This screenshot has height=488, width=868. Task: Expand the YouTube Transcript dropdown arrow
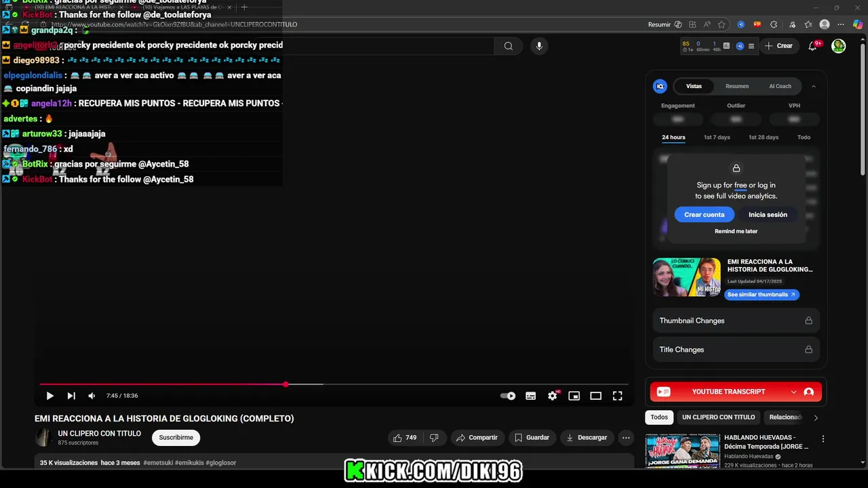tap(793, 392)
